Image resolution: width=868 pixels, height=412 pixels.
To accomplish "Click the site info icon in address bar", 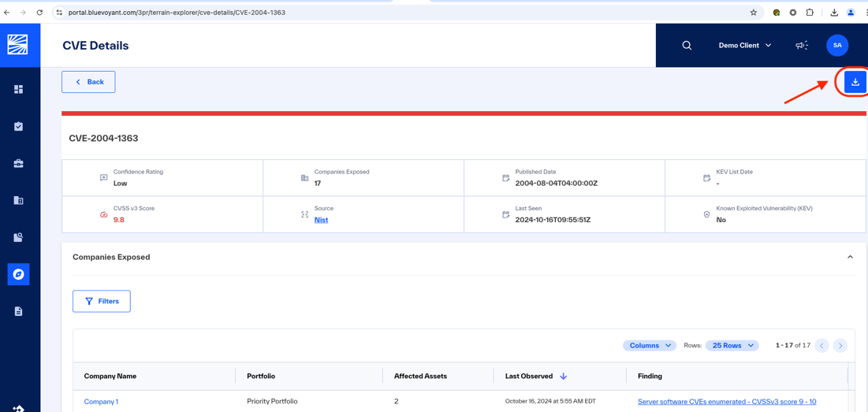I will coord(59,12).
